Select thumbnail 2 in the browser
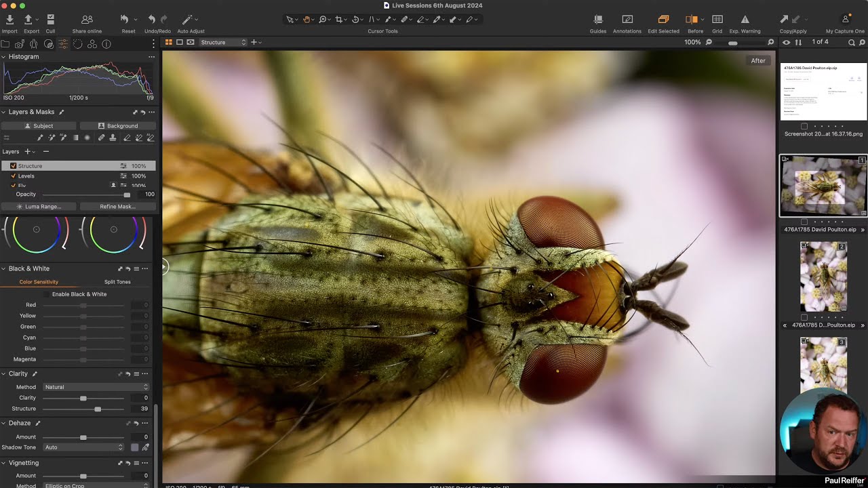 click(823, 277)
